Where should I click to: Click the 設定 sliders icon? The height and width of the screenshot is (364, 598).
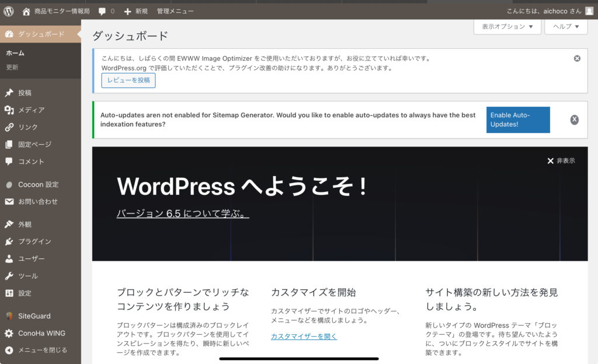(9, 293)
